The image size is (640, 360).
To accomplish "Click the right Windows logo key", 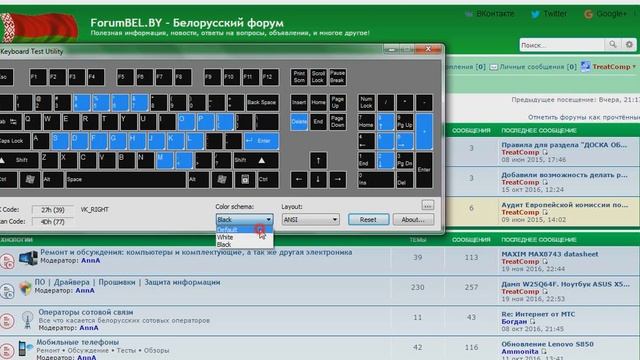I will [x=222, y=180].
